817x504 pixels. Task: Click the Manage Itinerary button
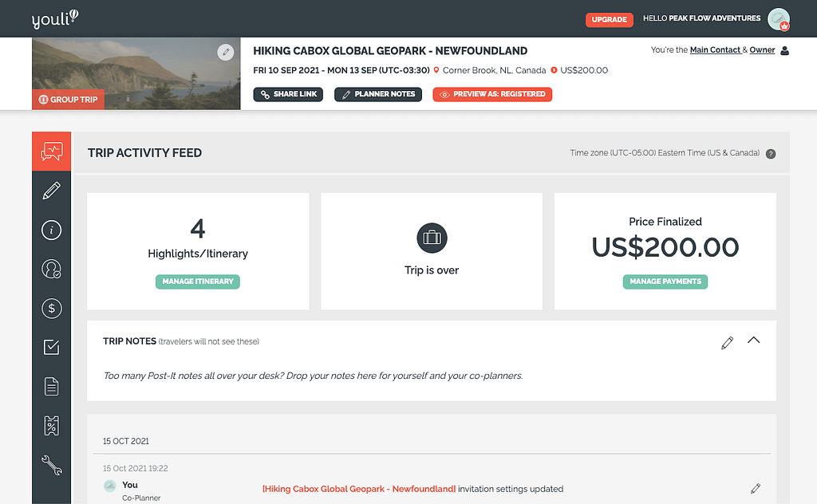[197, 282]
